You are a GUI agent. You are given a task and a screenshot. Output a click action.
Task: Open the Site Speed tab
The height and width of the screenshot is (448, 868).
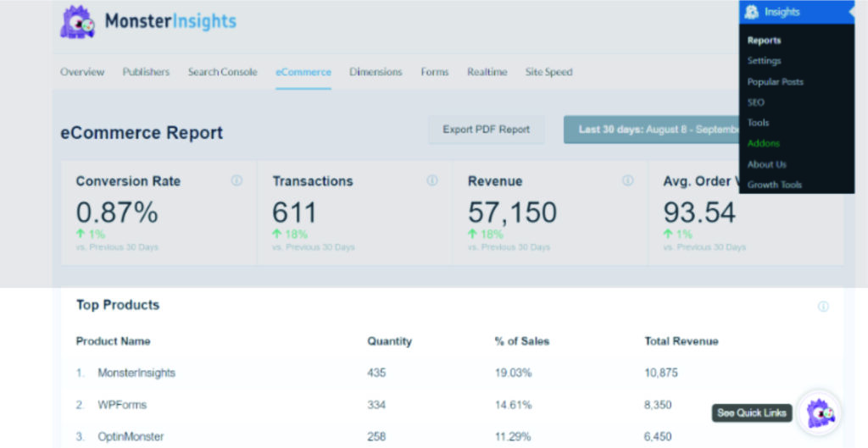pyautogui.click(x=548, y=72)
